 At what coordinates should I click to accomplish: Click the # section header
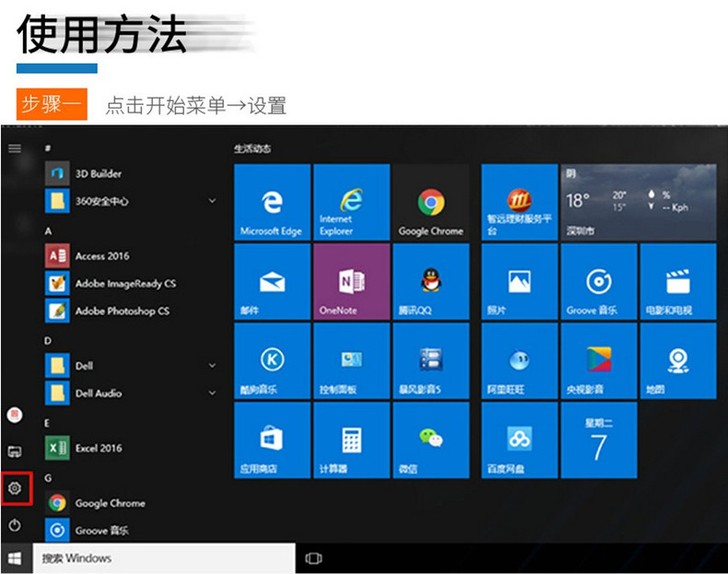tap(48, 148)
